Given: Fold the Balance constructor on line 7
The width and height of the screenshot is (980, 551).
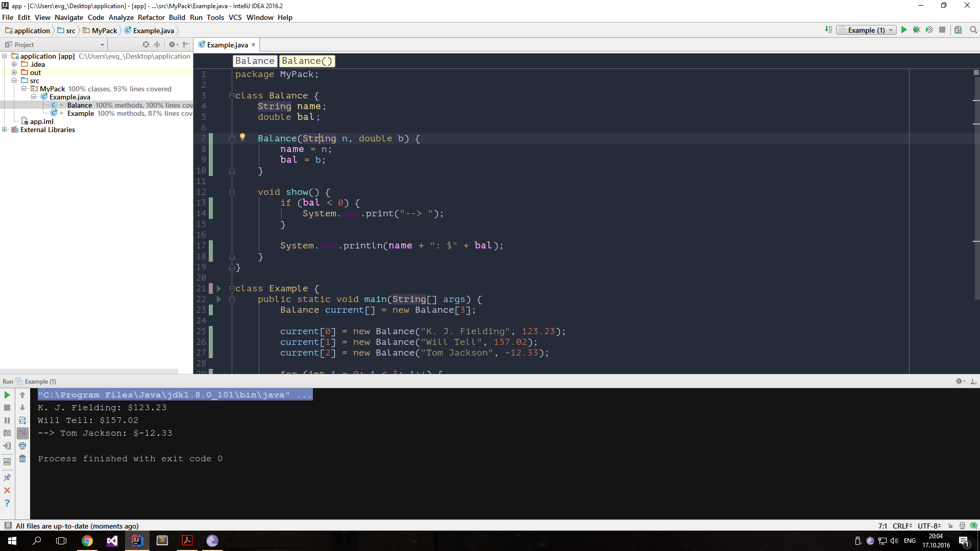Looking at the screenshot, I should (x=232, y=139).
